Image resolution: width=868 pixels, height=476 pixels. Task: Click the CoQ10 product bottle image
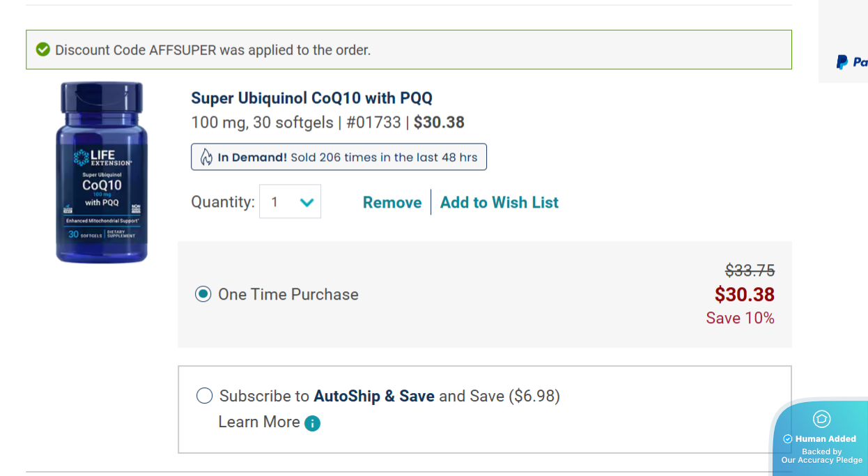[x=102, y=172]
